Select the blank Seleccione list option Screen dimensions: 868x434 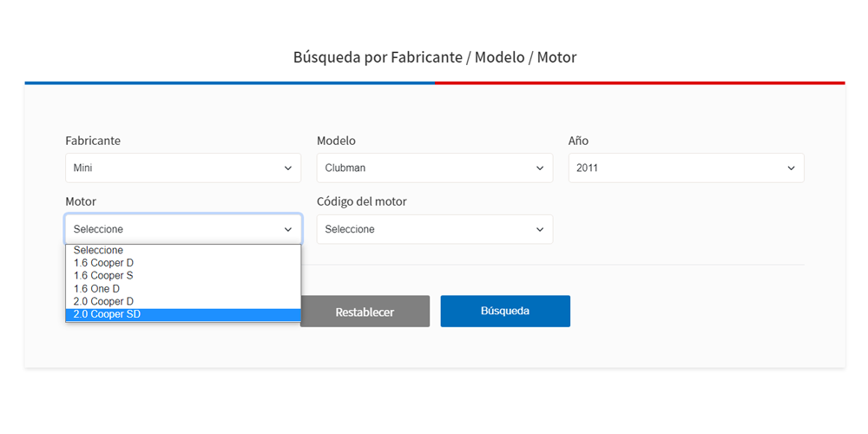pyautogui.click(x=183, y=250)
